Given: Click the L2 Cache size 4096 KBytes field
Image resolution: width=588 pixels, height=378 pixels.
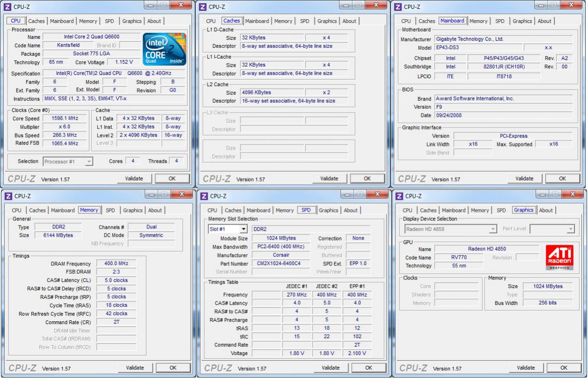Looking at the screenshot, I should coord(272,92).
